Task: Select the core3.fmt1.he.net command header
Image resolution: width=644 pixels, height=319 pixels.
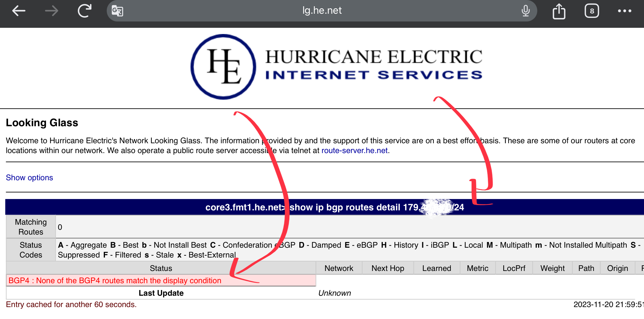Action: pos(324,207)
